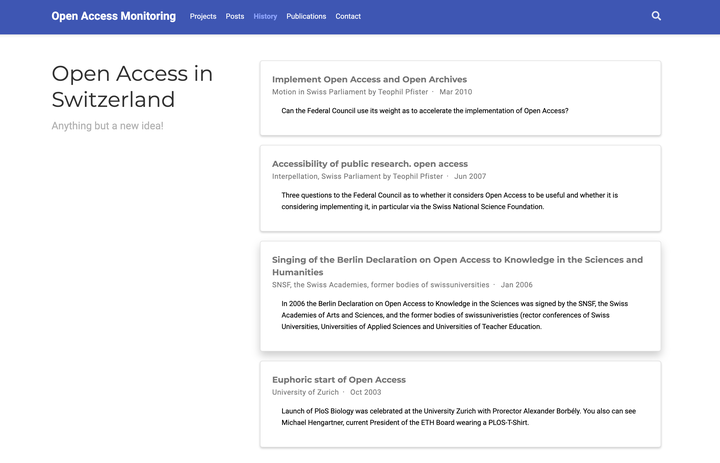The width and height of the screenshot is (720, 463).
Task: Click 'Interpellation, Swiss Parliament by Teophil Pfister' text
Action: 357,176
